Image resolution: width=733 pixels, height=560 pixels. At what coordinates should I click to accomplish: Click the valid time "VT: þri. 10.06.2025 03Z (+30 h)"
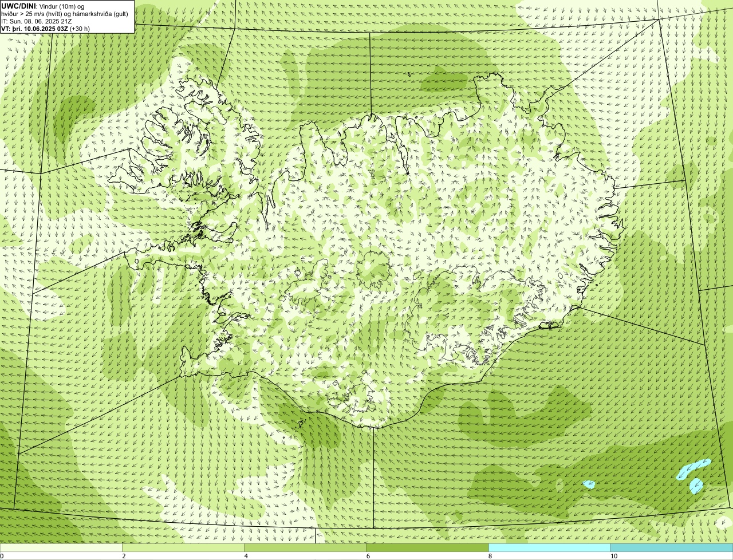(46, 29)
